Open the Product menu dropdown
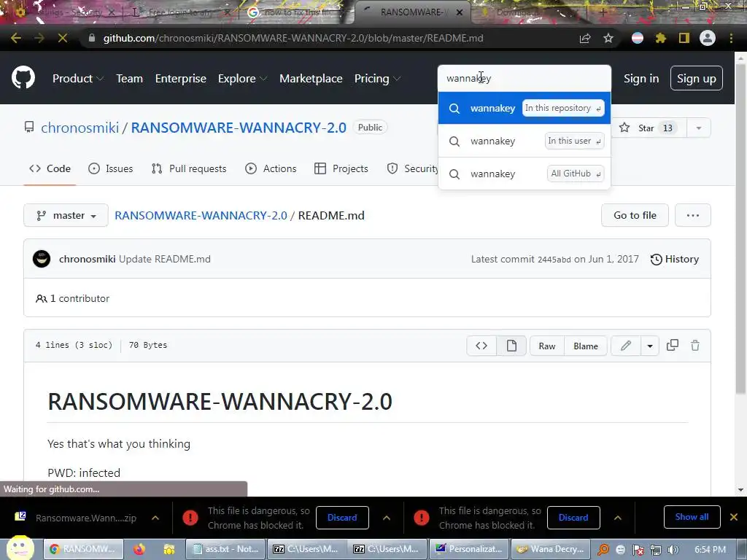The width and height of the screenshot is (747, 560). point(78,79)
